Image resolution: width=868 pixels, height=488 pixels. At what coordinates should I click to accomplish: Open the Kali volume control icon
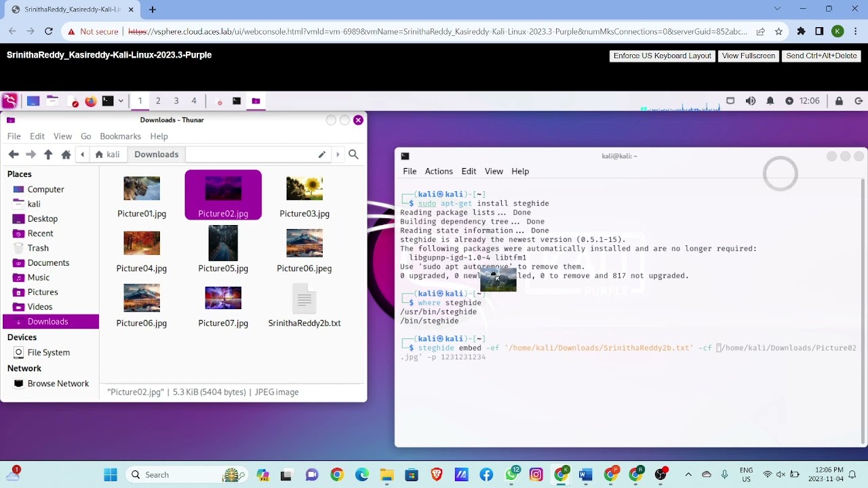point(751,101)
